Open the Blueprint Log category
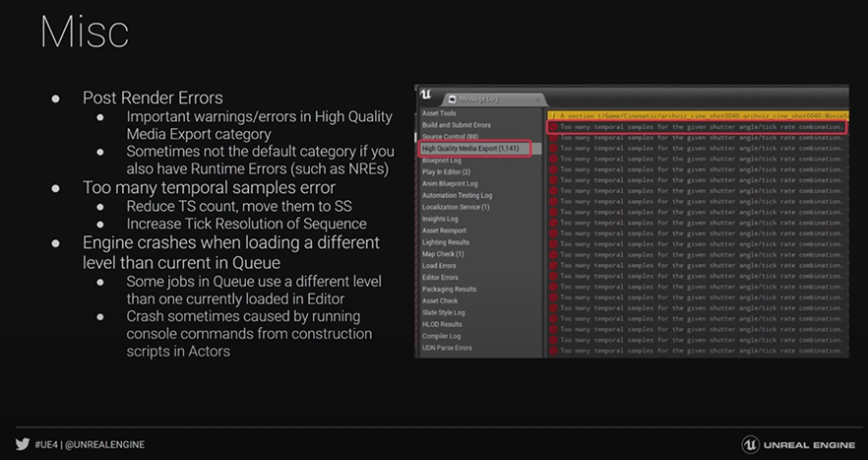 441,161
